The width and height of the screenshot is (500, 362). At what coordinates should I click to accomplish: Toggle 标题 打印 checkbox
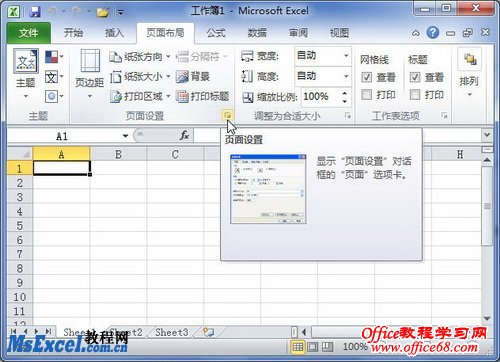[415, 95]
